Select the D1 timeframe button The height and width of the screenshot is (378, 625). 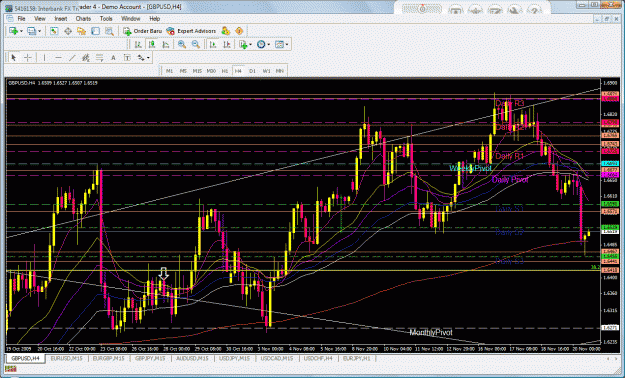252,71
